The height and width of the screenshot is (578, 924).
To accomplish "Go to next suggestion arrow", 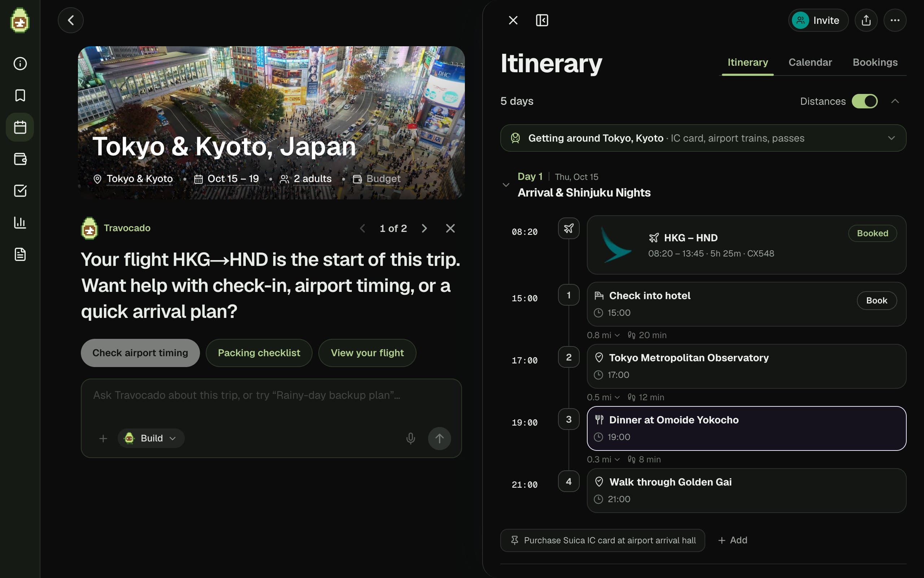I will [x=424, y=228].
